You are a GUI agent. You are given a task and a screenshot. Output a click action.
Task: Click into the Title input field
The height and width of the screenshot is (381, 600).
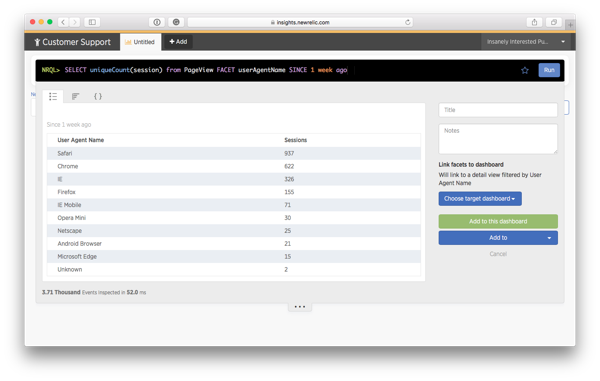coord(498,110)
